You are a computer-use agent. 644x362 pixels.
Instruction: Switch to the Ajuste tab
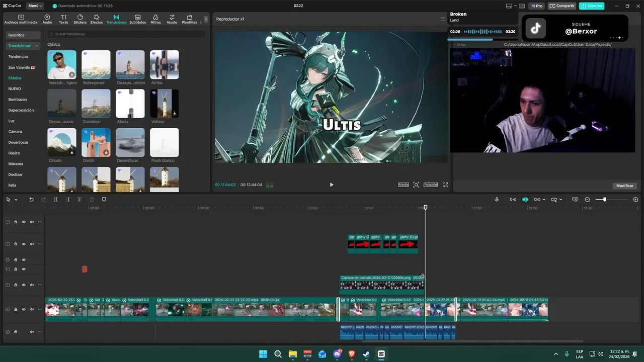[x=172, y=19]
